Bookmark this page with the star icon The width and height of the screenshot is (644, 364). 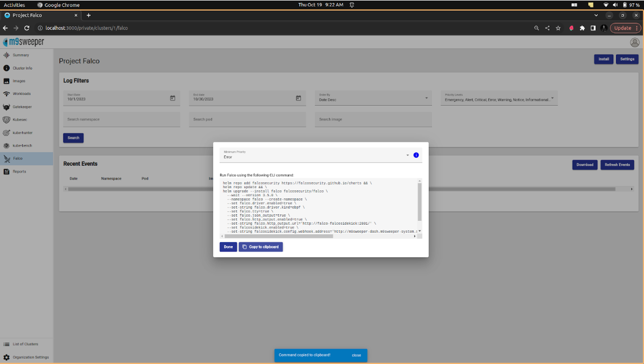558,28
